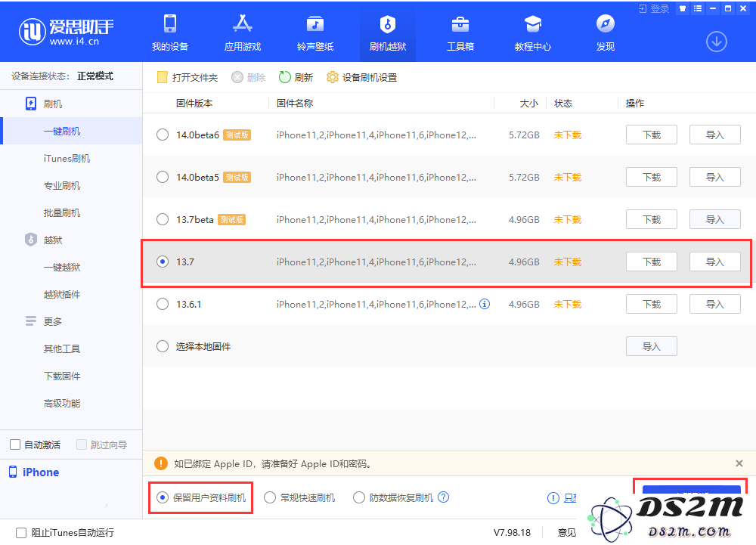756x545 pixels.
Task: Choose 保留用户资料刷机 flash mode
Action: tap(163, 497)
